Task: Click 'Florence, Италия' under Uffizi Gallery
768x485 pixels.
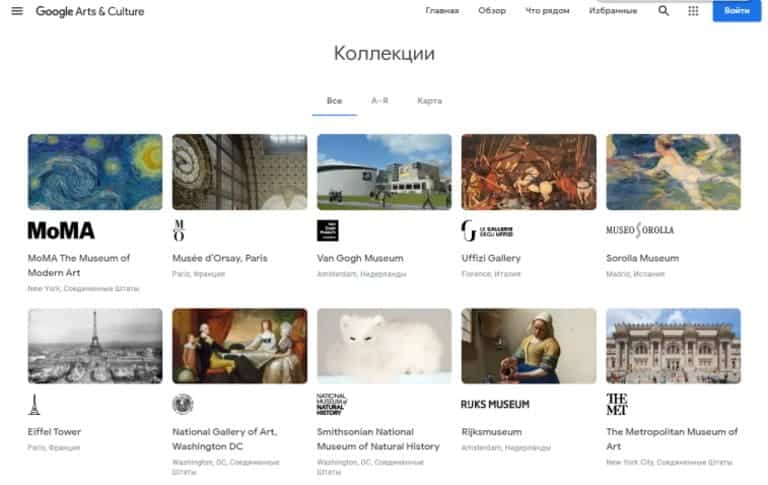Action: pos(491,274)
